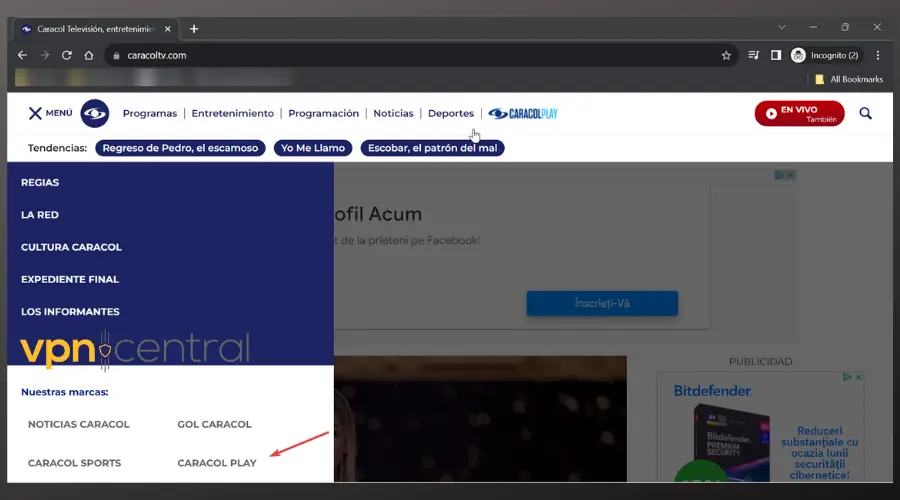Open a new browser tab
Viewport: 900px width, 500px height.
point(194,29)
